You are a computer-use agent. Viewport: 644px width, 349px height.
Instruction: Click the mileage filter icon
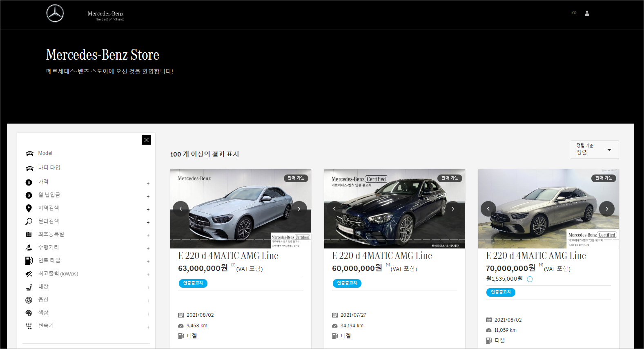pyautogui.click(x=29, y=248)
